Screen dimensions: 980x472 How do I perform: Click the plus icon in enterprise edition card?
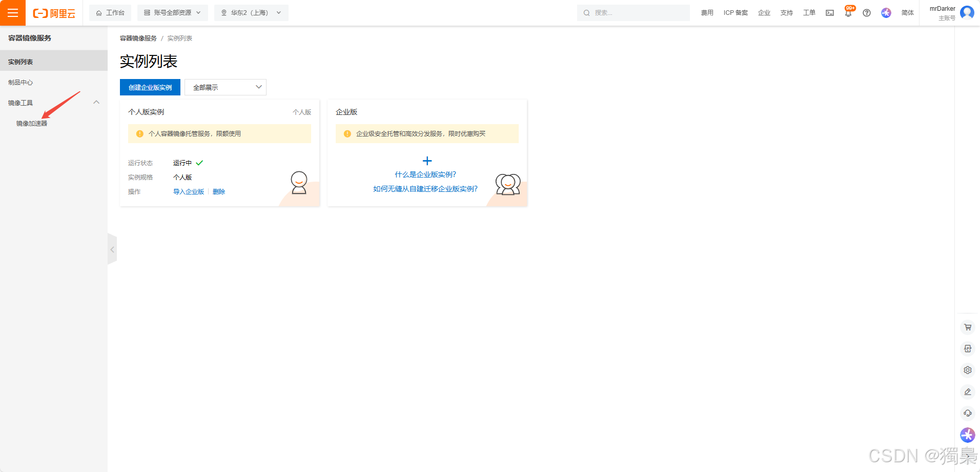coord(427,161)
